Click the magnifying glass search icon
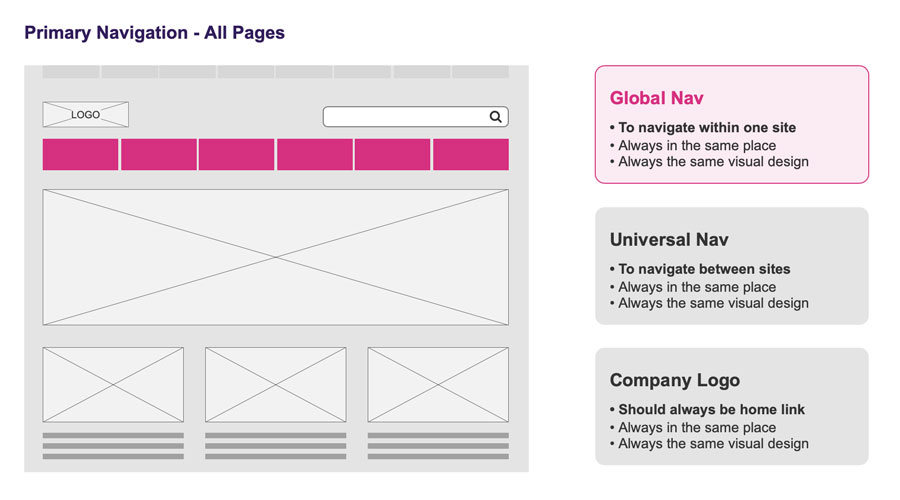This screenshot has height=500, width=900. click(x=495, y=117)
